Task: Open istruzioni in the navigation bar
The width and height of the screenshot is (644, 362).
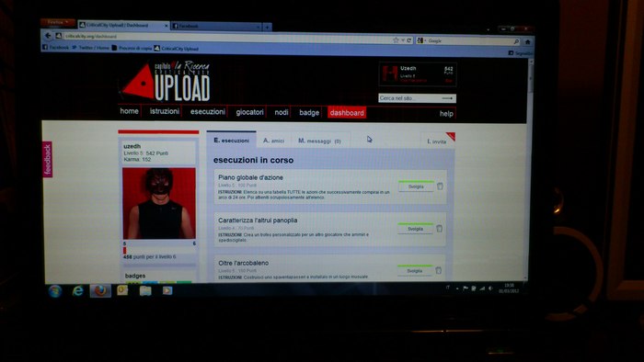Action: (165, 111)
